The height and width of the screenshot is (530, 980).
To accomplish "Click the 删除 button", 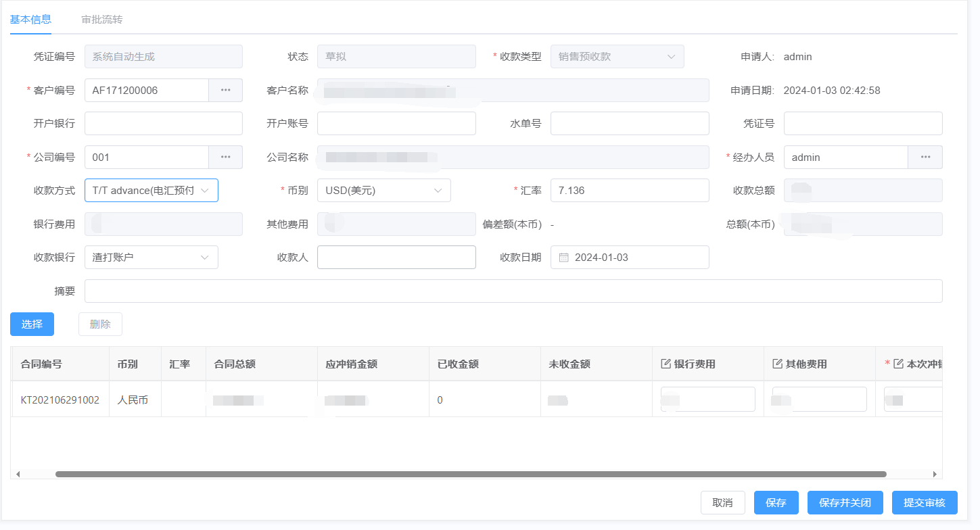I will pyautogui.click(x=100, y=324).
